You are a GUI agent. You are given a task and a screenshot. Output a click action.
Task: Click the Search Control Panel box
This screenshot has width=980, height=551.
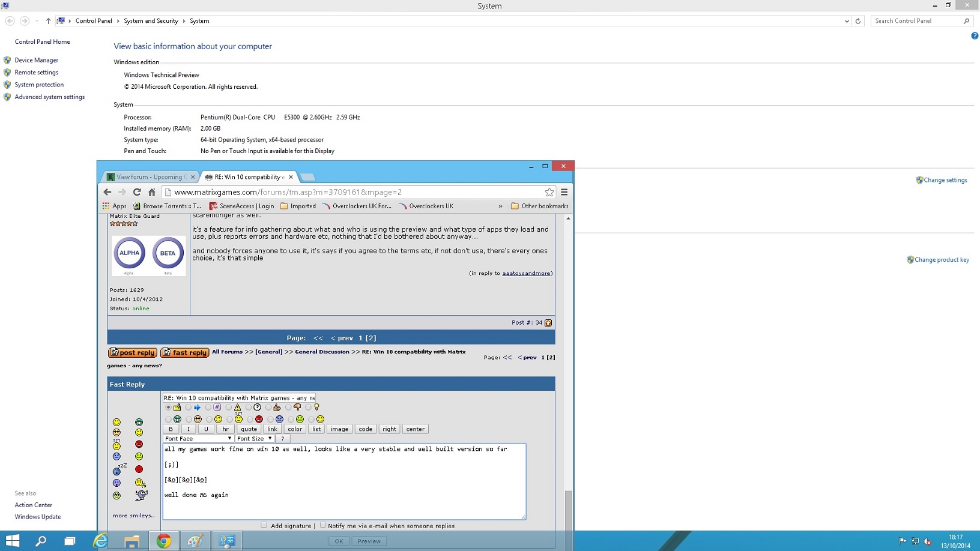[x=921, y=21]
